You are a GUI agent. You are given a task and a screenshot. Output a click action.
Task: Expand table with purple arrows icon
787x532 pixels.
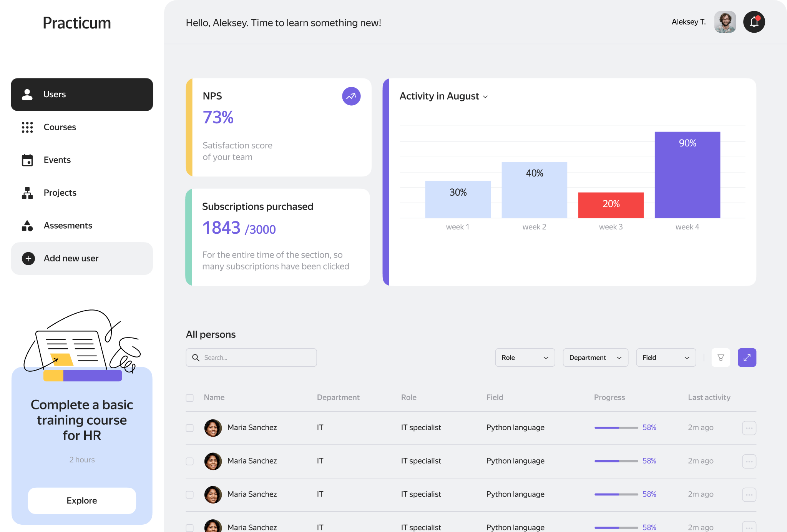pyautogui.click(x=747, y=357)
